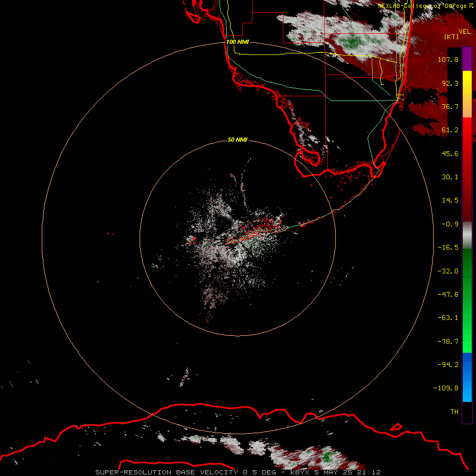Click the -16.5 legend value

(448, 248)
